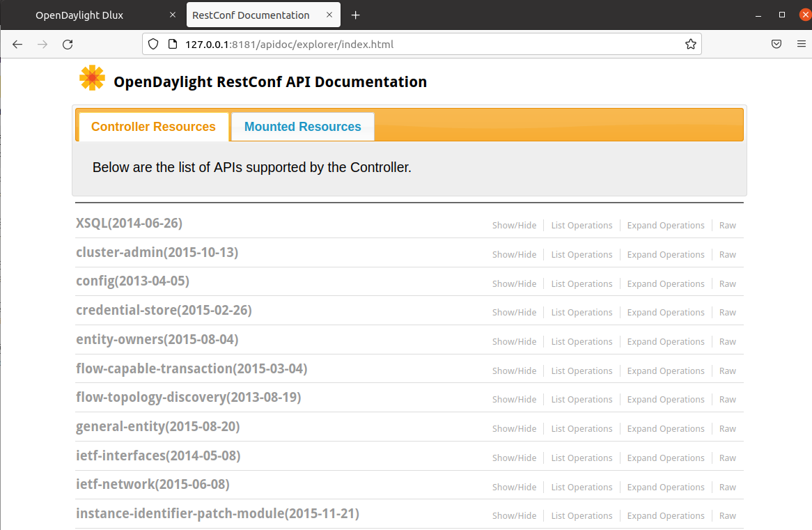Click the OpenDaylight logo icon
The height and width of the screenshot is (530, 812).
[x=92, y=78]
